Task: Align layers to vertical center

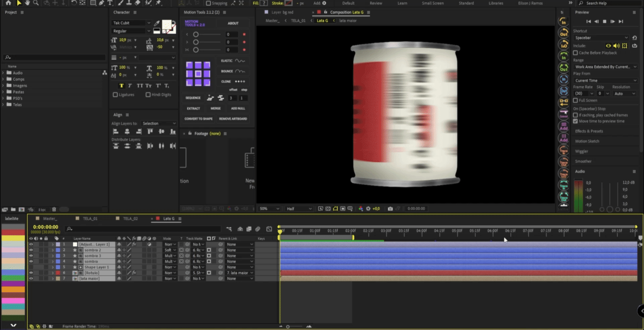Action: 162,132
